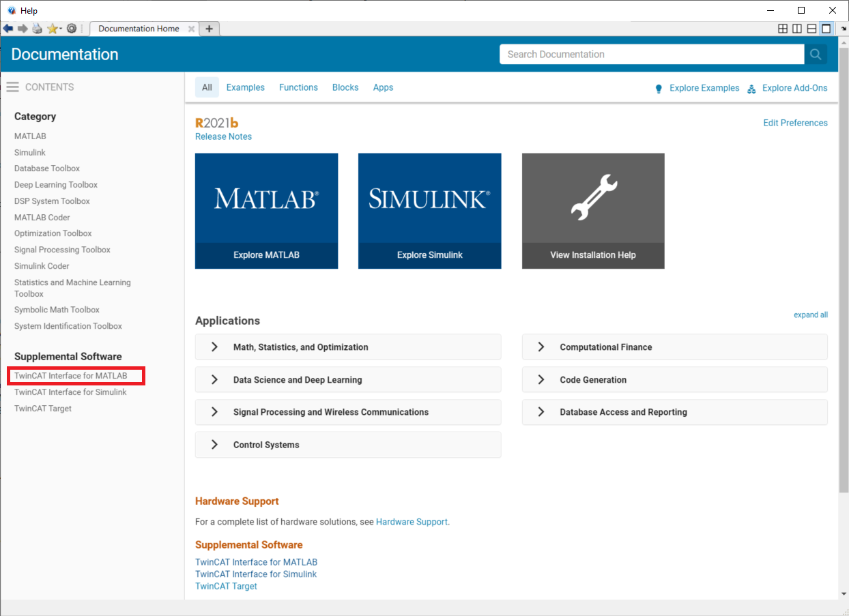The width and height of the screenshot is (849, 616).
Task: Open the Edit Preferences link
Action: pyautogui.click(x=795, y=123)
